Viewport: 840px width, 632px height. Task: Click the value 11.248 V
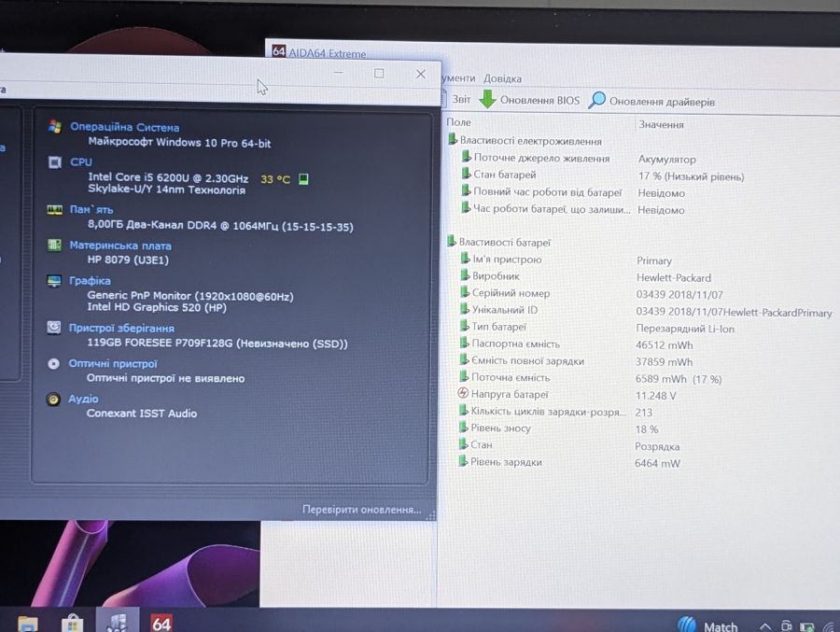coord(655,396)
